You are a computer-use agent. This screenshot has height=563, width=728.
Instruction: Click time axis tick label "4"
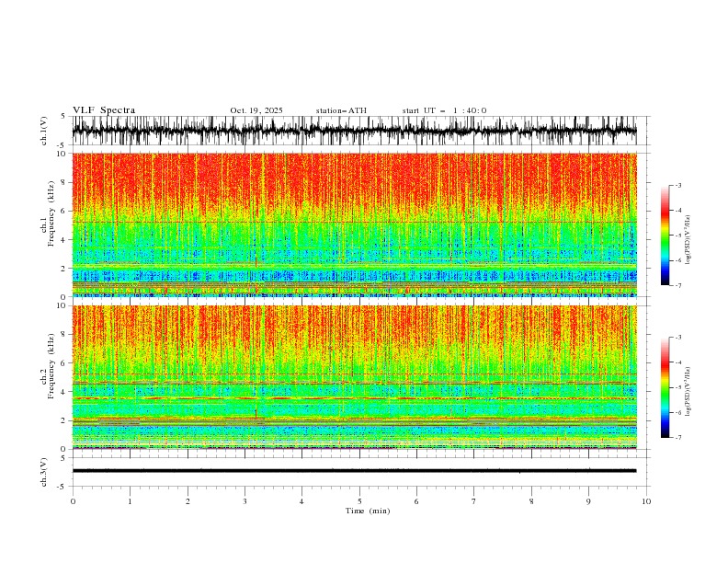click(302, 501)
